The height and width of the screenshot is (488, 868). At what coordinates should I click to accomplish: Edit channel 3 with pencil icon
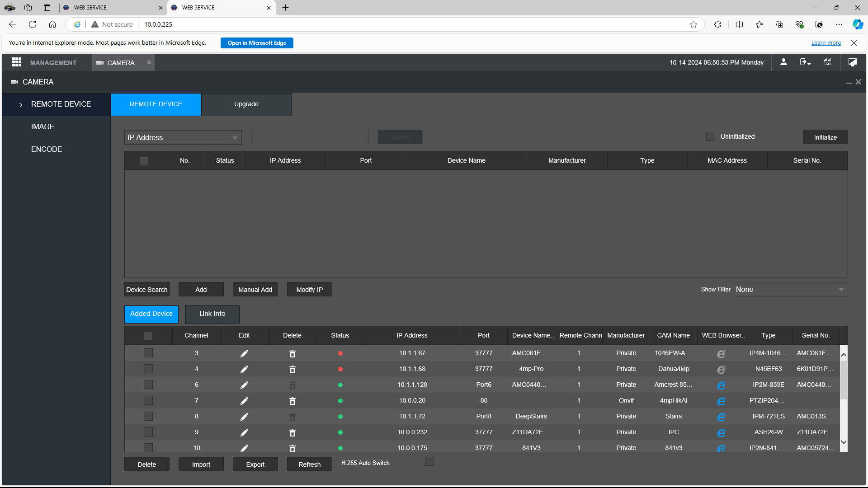pyautogui.click(x=244, y=353)
